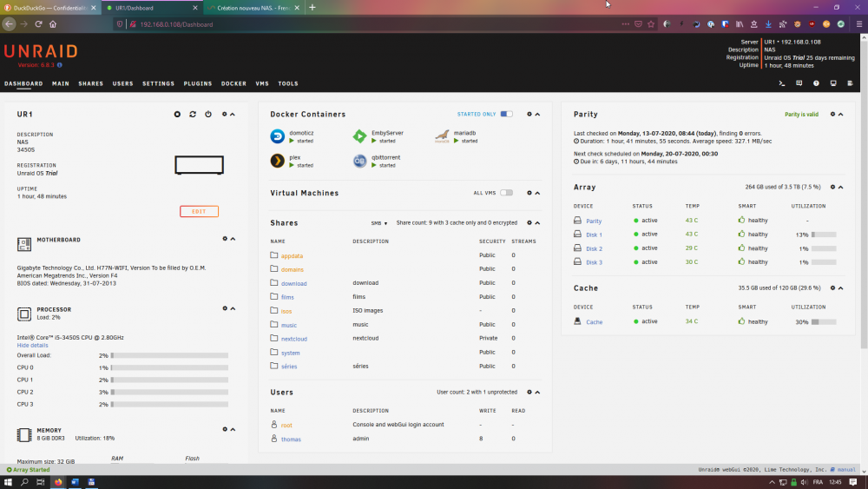Collapse the Array panel

(841, 188)
